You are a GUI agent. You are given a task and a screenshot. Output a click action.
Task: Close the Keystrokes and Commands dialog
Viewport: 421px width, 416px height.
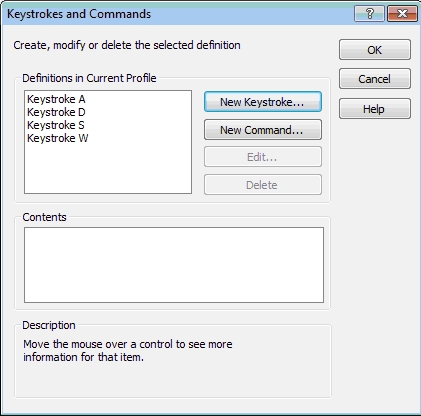(x=402, y=14)
